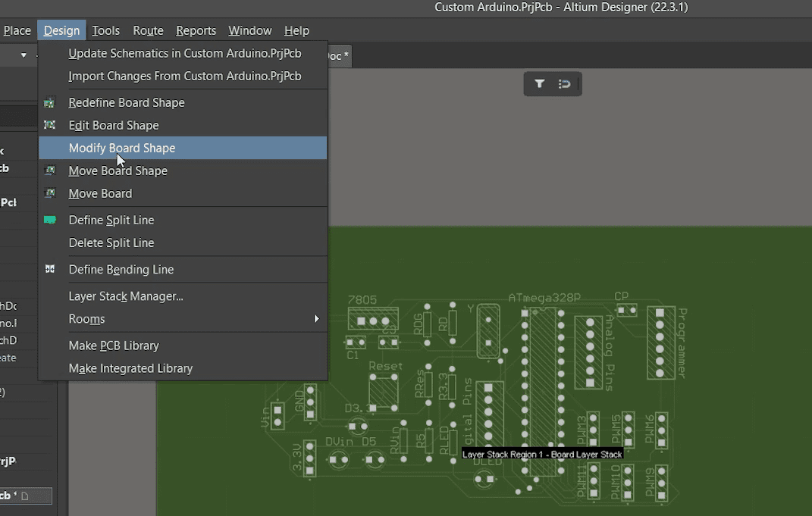Open the Help menu

coord(296,30)
